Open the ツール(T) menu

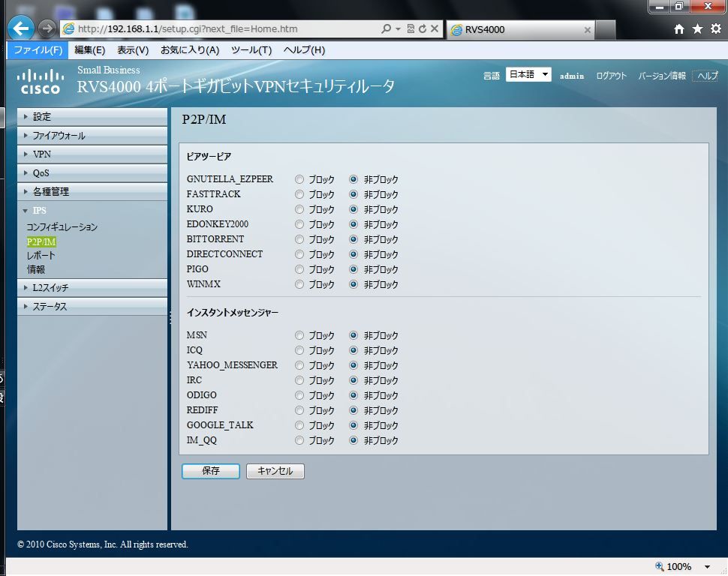click(x=251, y=50)
